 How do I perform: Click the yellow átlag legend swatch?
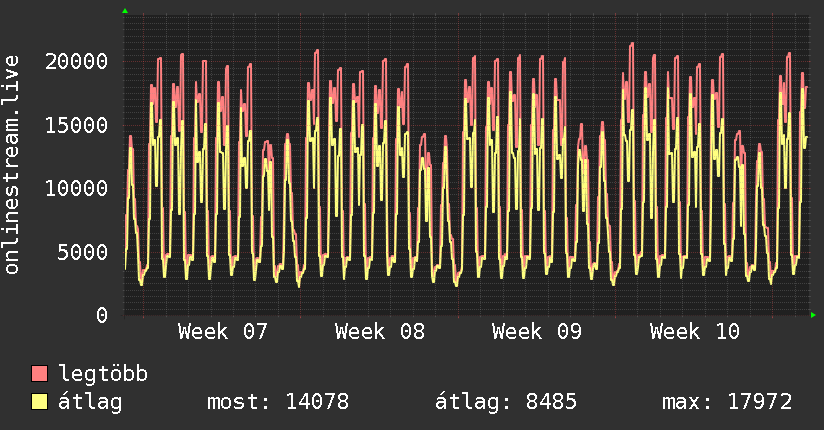[x=40, y=402]
